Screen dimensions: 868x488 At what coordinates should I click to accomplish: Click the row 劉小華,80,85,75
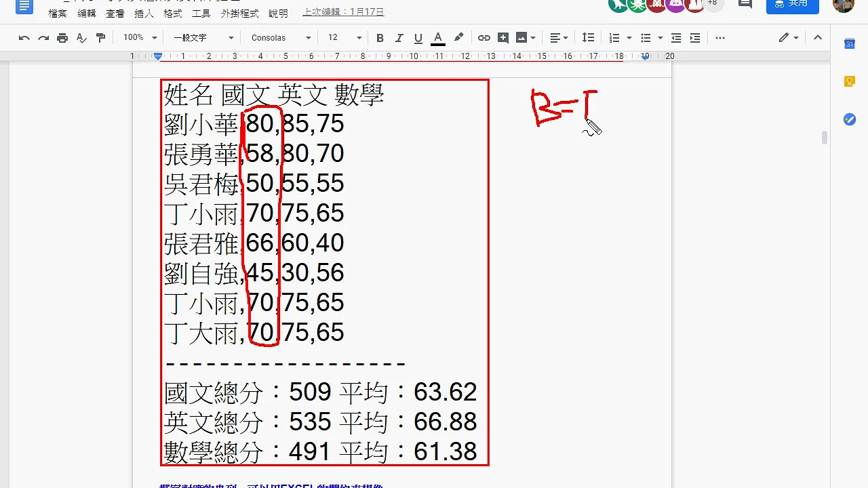coord(254,124)
